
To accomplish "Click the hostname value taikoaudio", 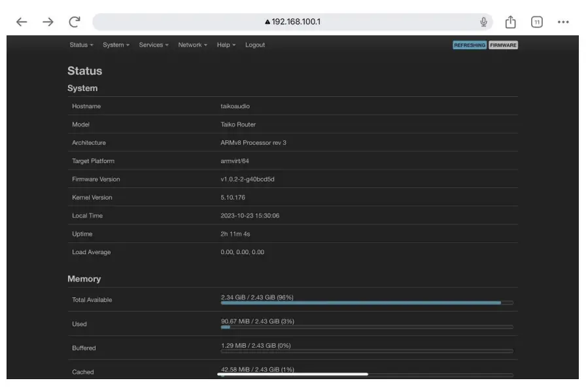I will (x=235, y=106).
